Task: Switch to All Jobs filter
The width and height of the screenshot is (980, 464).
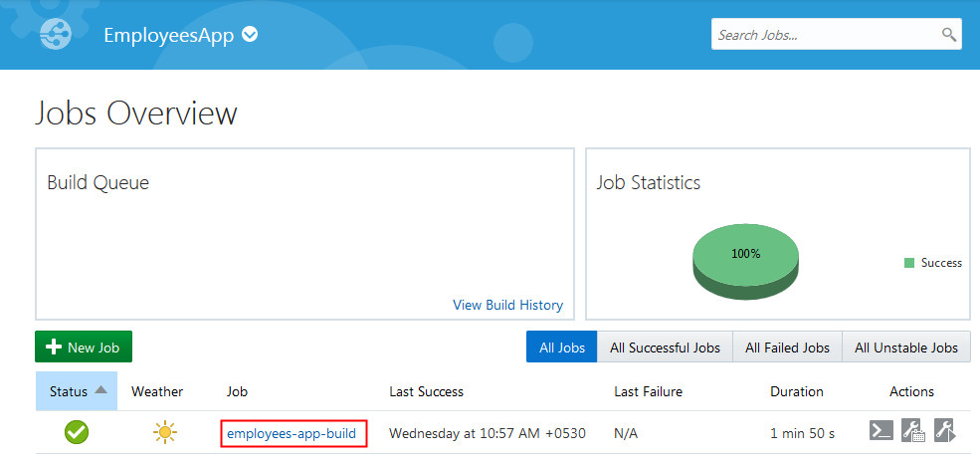Action: pyautogui.click(x=562, y=348)
